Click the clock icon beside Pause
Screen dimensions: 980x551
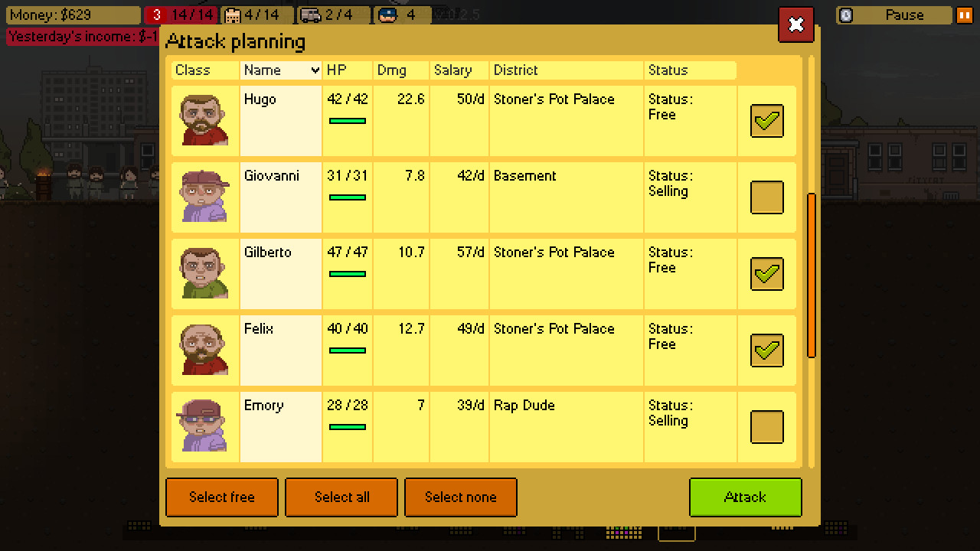pos(845,15)
